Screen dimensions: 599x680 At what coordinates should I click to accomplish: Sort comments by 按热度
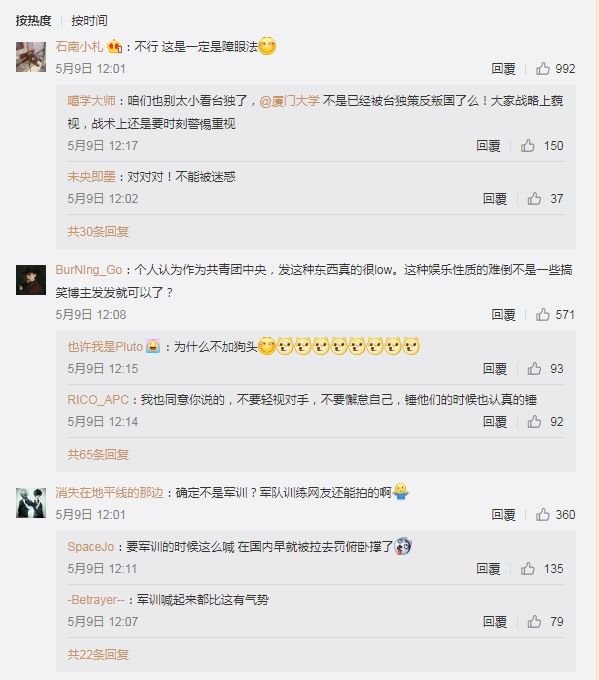pyautogui.click(x=33, y=20)
